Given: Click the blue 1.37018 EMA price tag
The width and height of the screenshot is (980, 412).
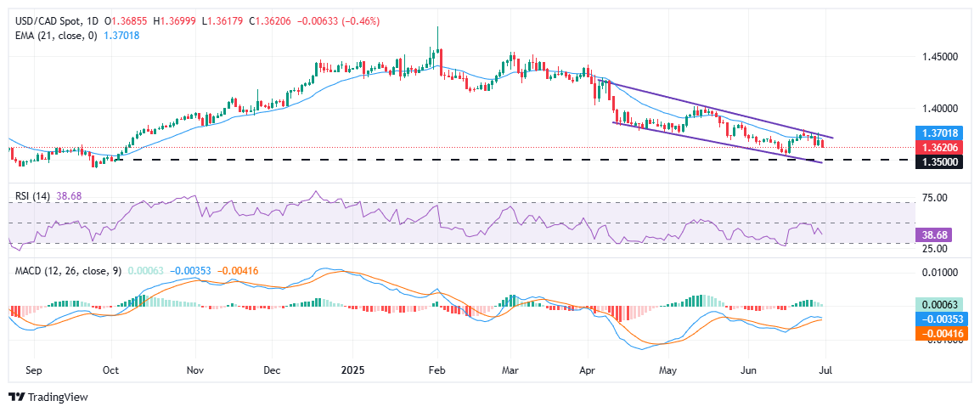Looking at the screenshot, I should coord(940,133).
